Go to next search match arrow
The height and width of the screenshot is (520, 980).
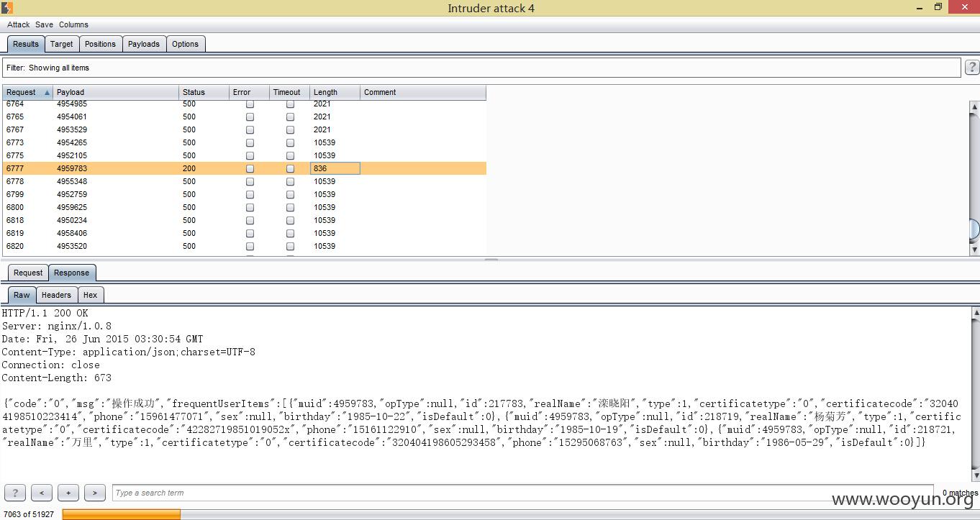pos(95,493)
